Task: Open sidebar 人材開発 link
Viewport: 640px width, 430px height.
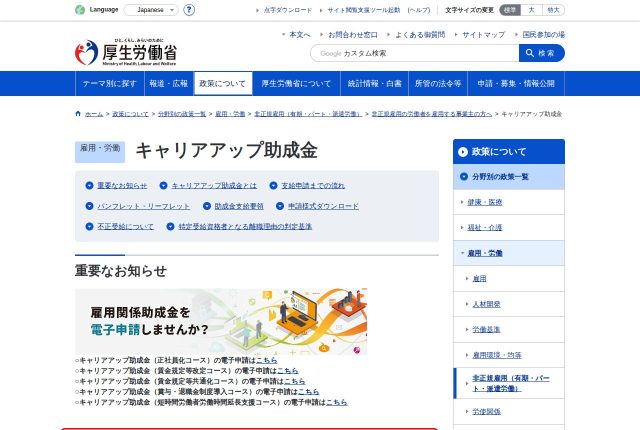Action: (486, 304)
